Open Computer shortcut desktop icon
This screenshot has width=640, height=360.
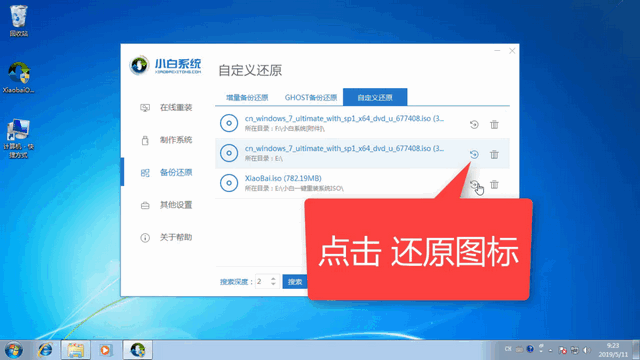19,139
